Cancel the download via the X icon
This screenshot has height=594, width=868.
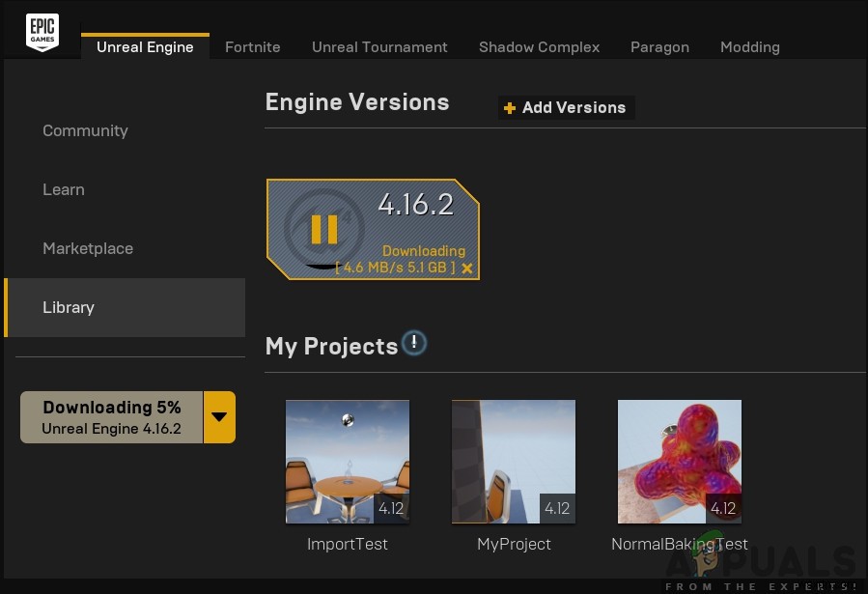coord(467,269)
